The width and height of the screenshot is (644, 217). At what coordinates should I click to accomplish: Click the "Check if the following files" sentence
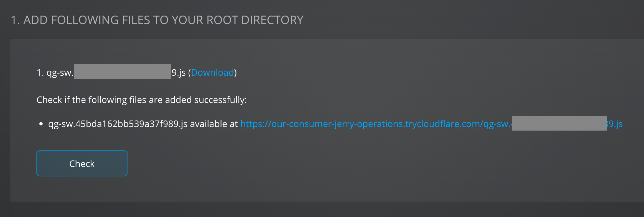[x=141, y=100]
